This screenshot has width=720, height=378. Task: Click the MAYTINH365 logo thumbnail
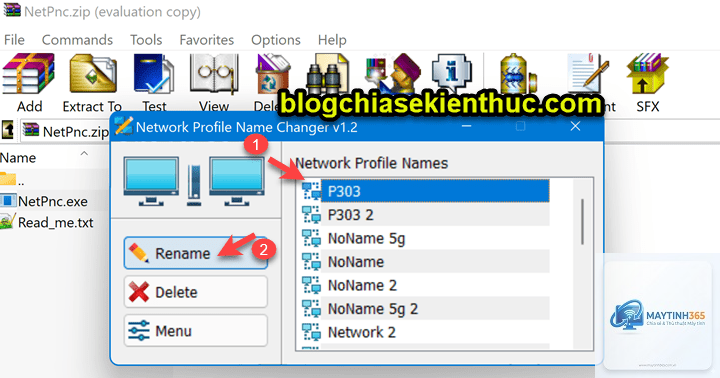(658, 315)
